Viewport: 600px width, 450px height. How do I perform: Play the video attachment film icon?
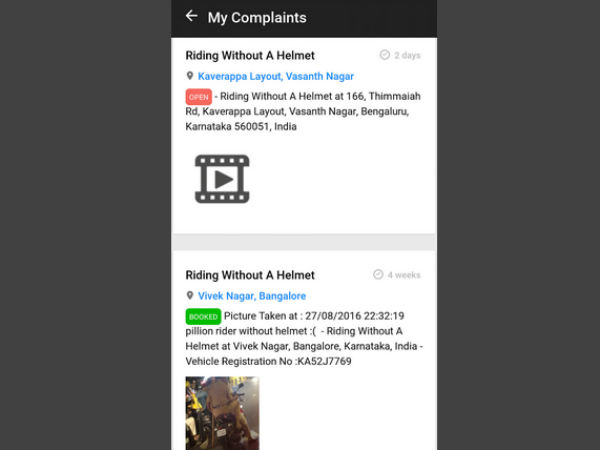(x=222, y=179)
